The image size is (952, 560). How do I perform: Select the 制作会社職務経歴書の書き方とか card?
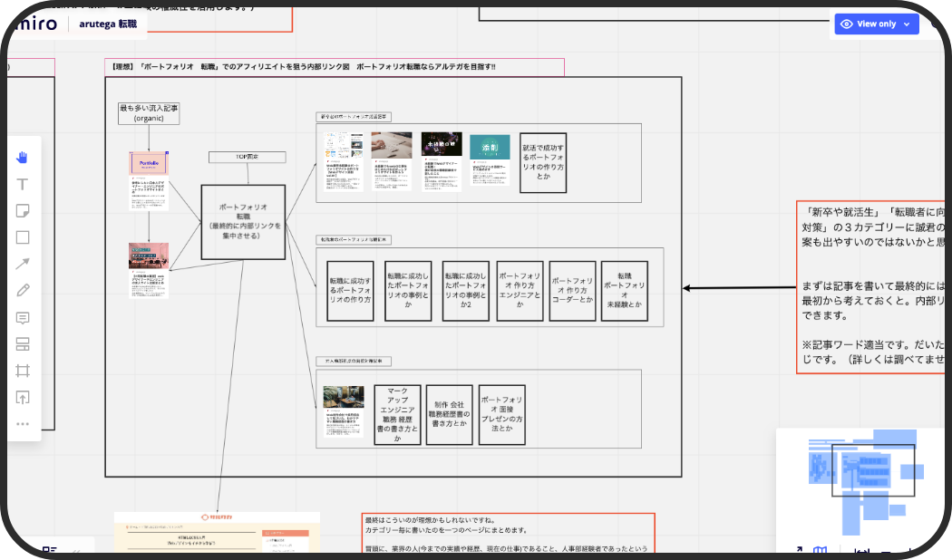450,414
